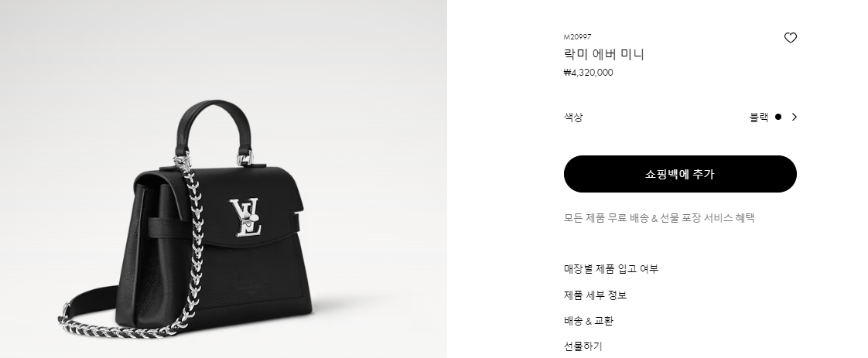The height and width of the screenshot is (358, 868).
Task: Click the product title 락미 에버 미니
Action: pos(604,54)
